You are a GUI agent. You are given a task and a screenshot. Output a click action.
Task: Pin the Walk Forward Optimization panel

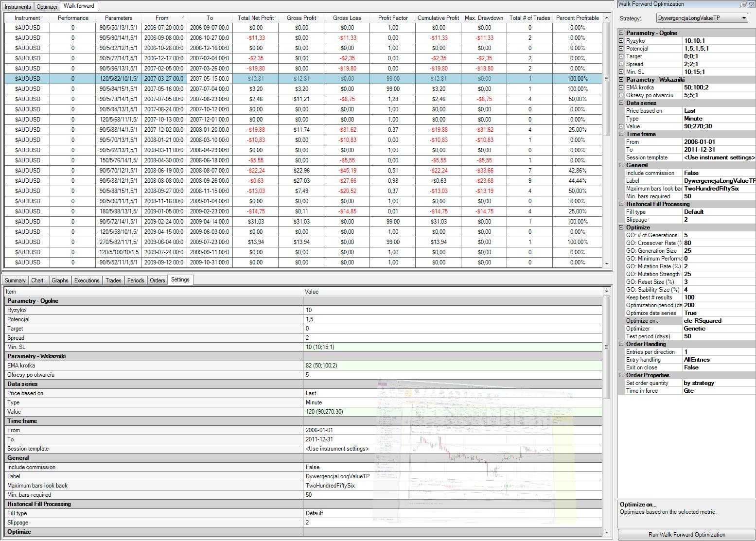pyautogui.click(x=743, y=4)
